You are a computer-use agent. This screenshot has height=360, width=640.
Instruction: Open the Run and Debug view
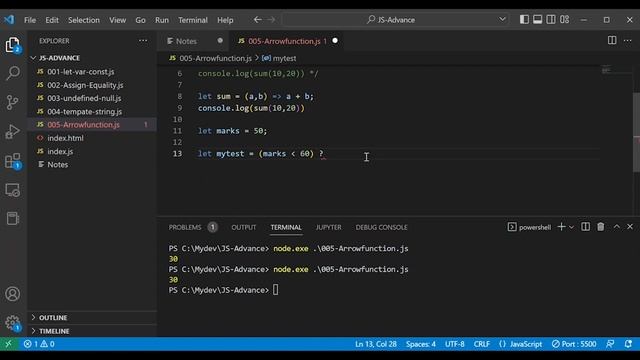coord(13,131)
